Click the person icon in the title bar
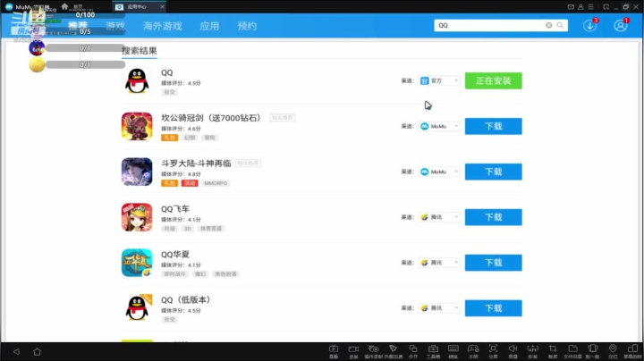The image size is (644, 361). coord(580,7)
